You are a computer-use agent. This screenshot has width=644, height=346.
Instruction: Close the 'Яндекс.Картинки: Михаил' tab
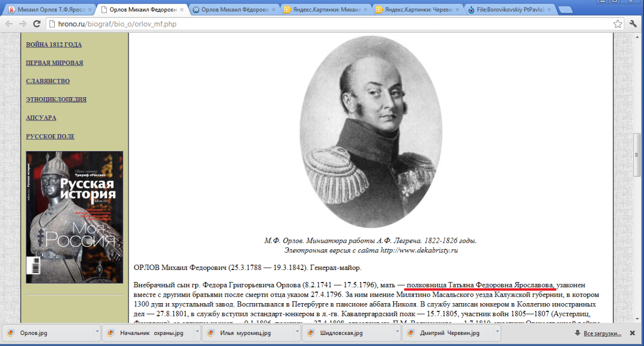point(366,10)
